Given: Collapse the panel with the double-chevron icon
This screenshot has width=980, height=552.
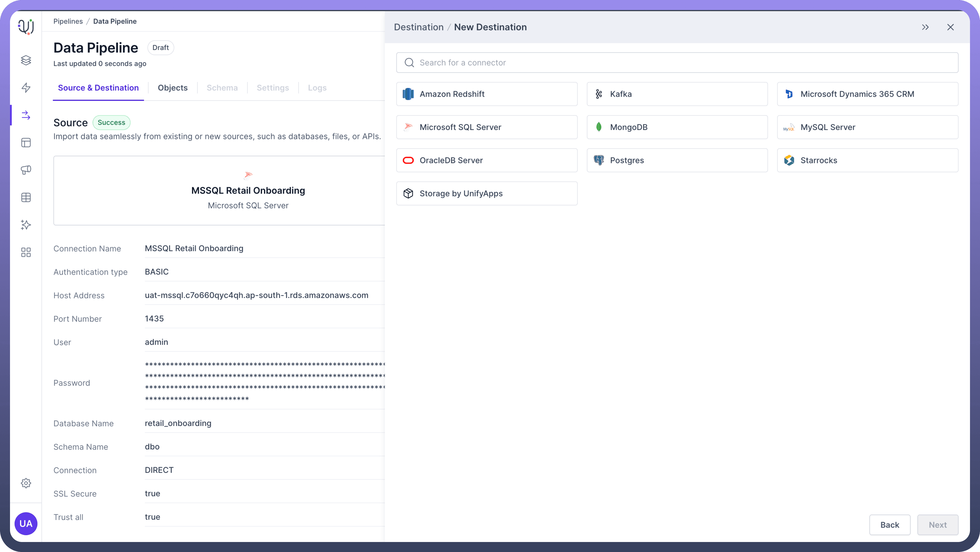Looking at the screenshot, I should (x=925, y=27).
